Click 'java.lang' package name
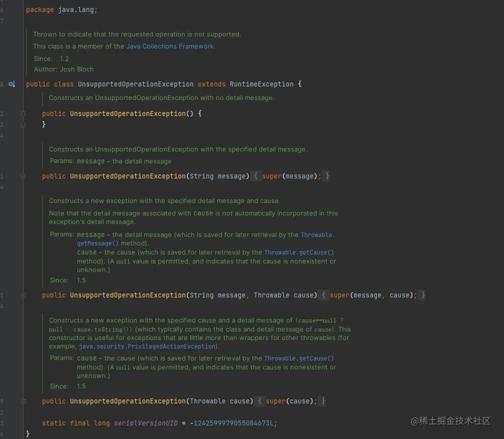 point(76,9)
